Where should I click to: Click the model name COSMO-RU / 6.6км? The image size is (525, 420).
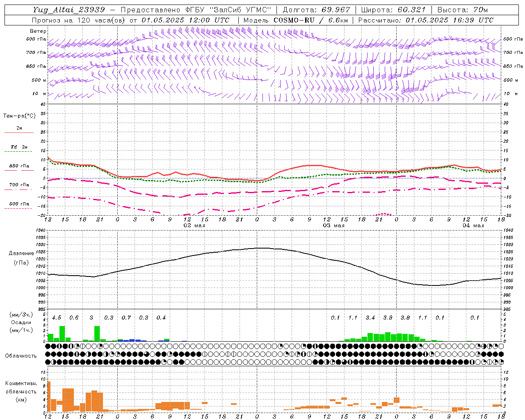[x=310, y=20]
